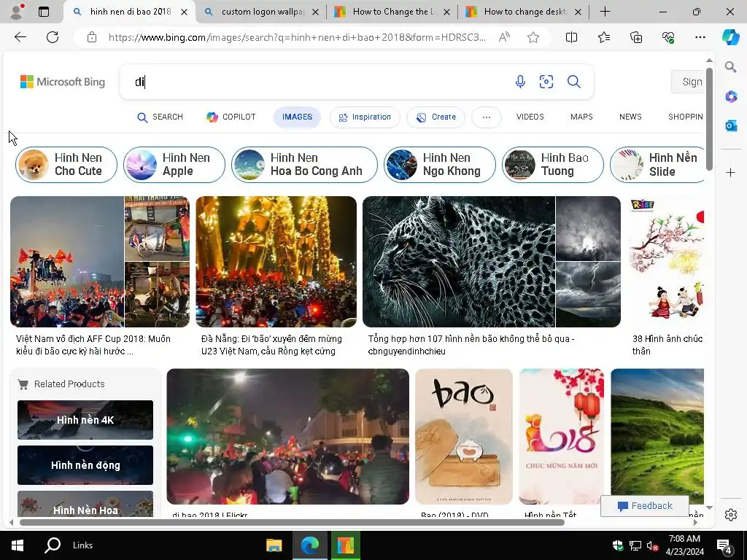Open the COPILOT menu item
Screen dimensions: 747x560
(x=231, y=117)
